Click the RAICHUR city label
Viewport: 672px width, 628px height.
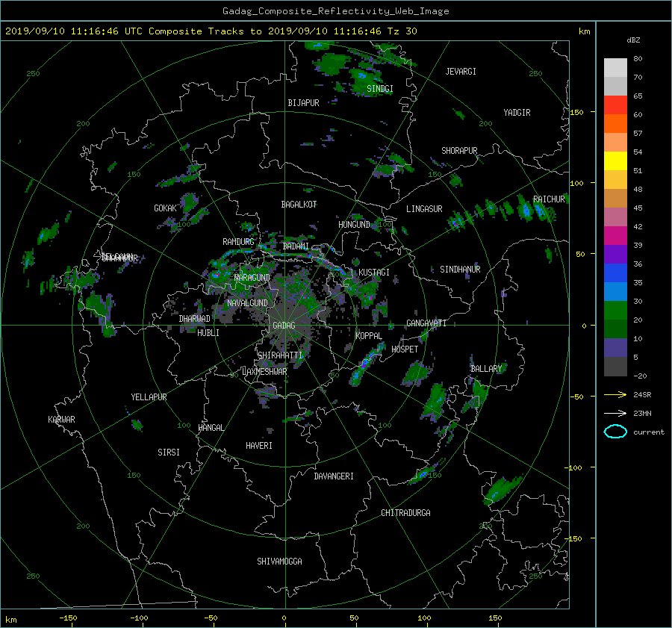(x=549, y=199)
